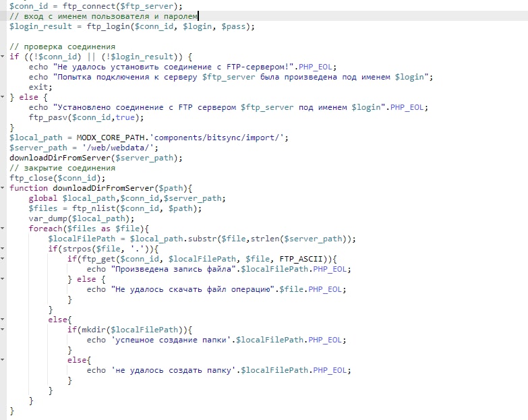Click the comment '// закрытие соединения'
The height and width of the screenshot is (420, 528).
(x=62, y=168)
